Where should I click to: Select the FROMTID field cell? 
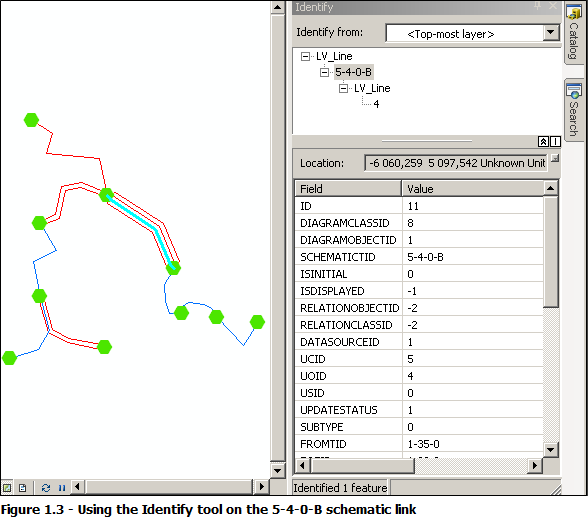349,444
